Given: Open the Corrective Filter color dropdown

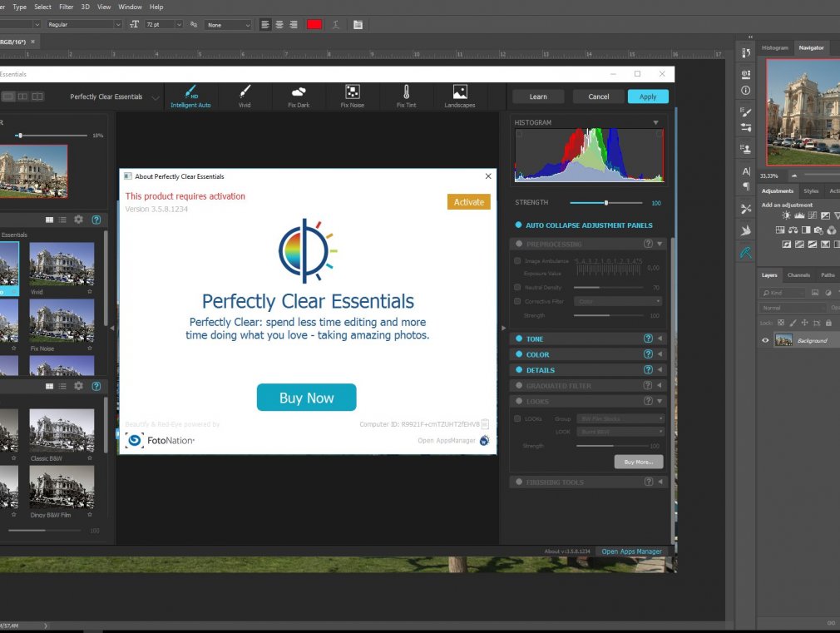Looking at the screenshot, I should click(619, 301).
